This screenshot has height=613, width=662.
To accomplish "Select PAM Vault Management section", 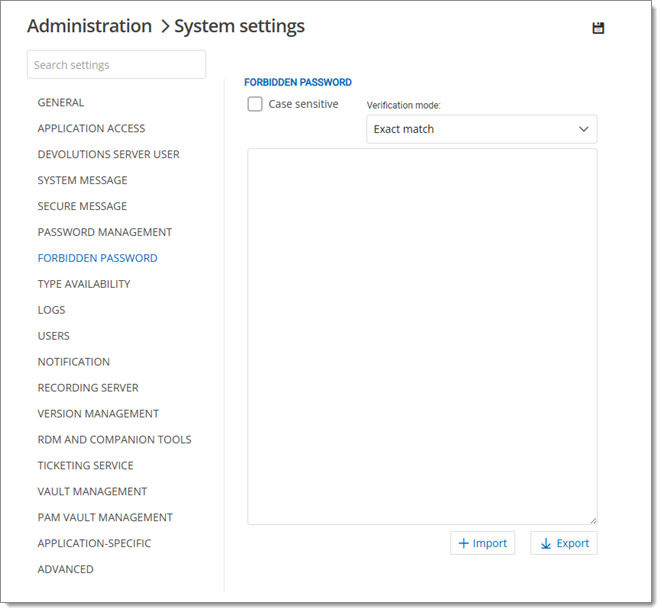I will tap(105, 517).
